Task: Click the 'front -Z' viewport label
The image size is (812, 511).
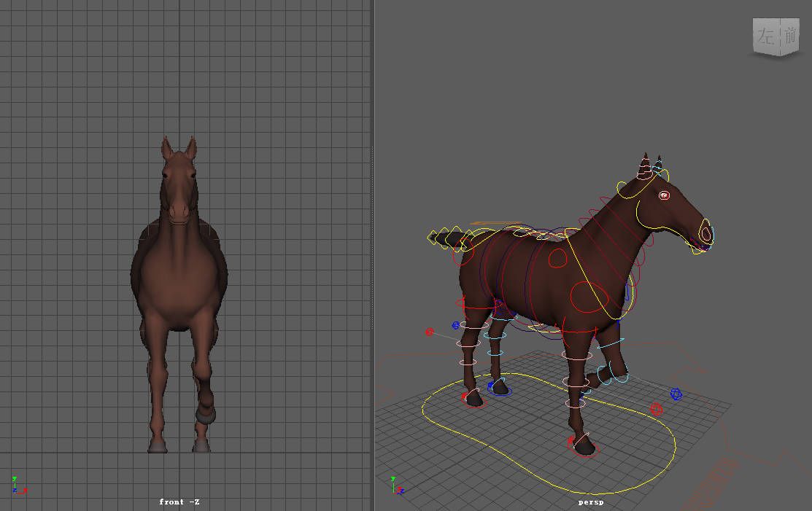Action: coord(179,502)
